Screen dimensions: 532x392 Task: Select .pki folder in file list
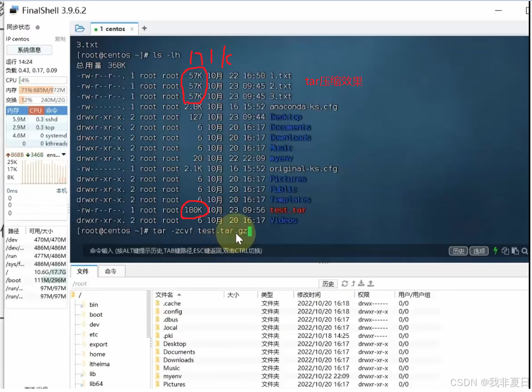tap(168, 336)
